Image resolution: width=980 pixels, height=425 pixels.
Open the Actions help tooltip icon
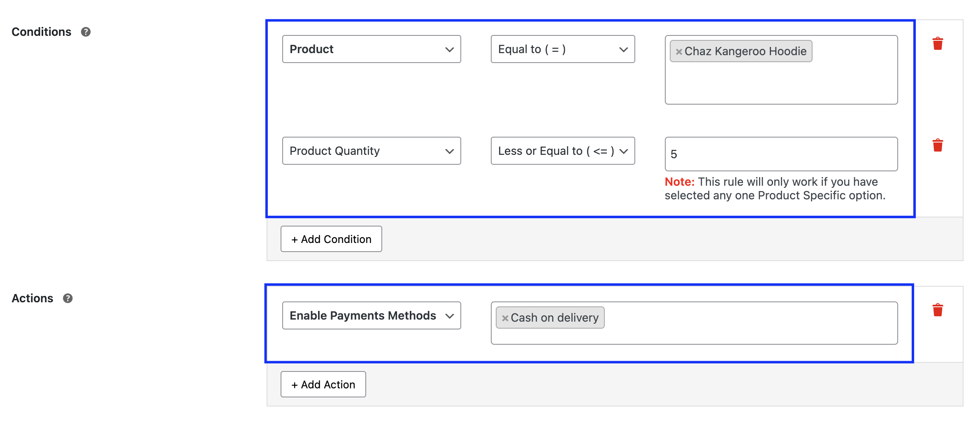[x=68, y=298]
